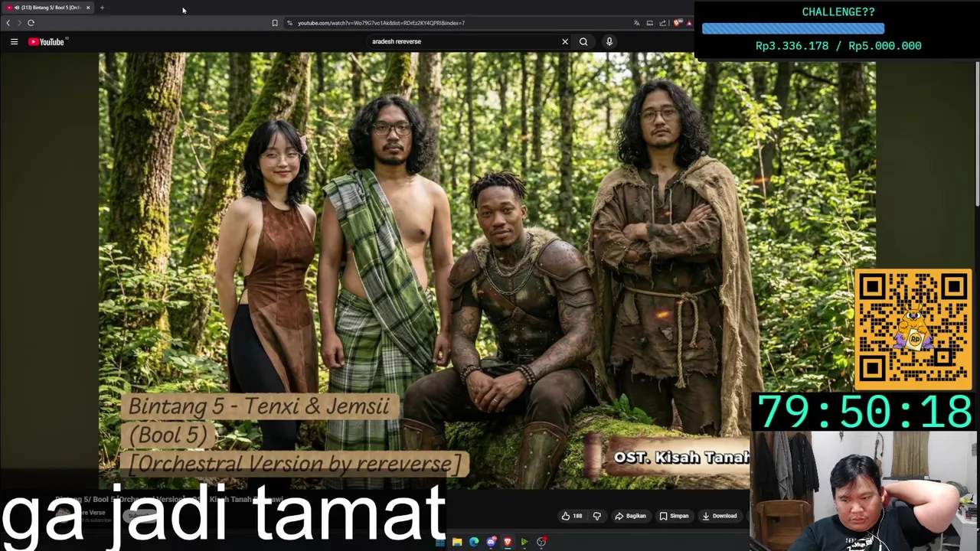Open Microsoft Edge from the taskbar

[474, 542]
